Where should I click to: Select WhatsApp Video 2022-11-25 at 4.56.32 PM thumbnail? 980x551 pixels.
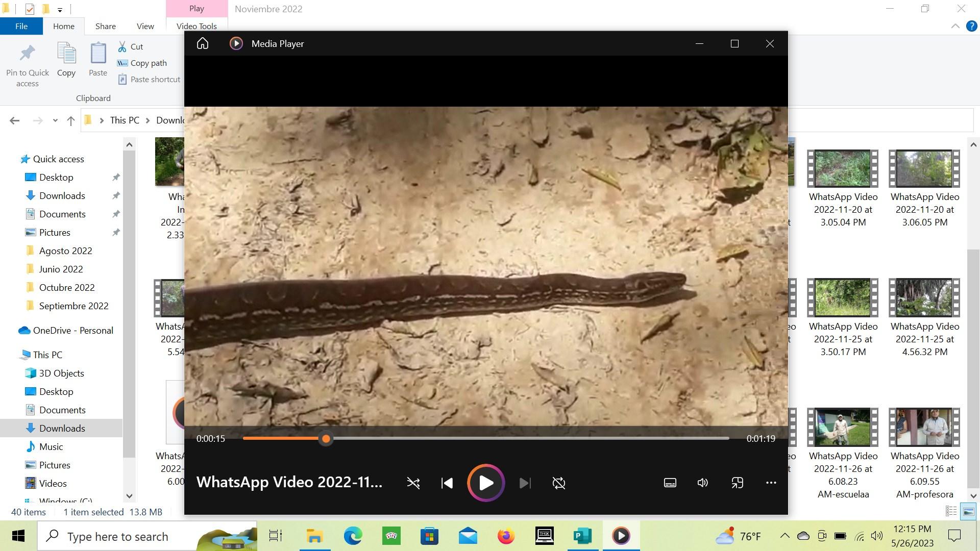pyautogui.click(x=924, y=298)
